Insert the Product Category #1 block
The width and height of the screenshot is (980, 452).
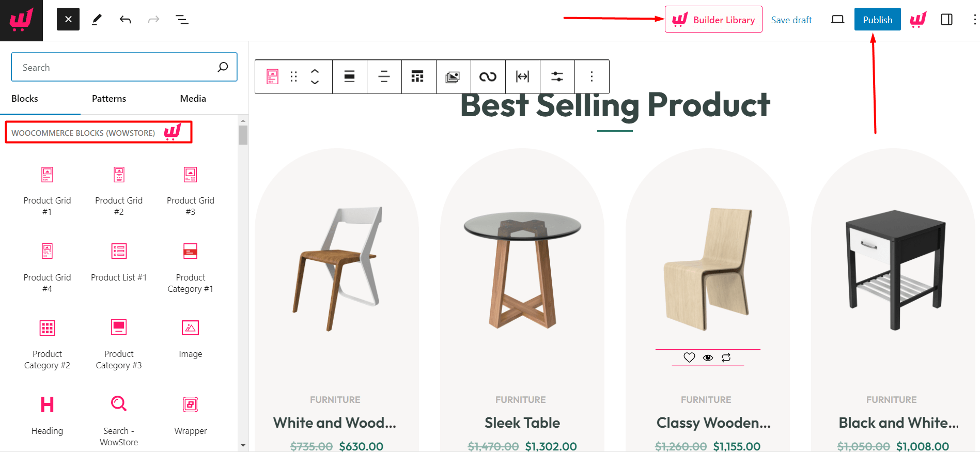tap(191, 269)
